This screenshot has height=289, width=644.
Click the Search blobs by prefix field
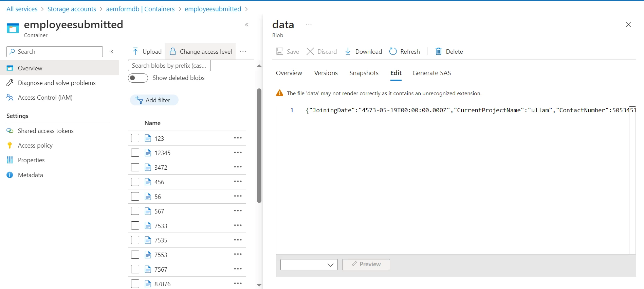point(169,66)
